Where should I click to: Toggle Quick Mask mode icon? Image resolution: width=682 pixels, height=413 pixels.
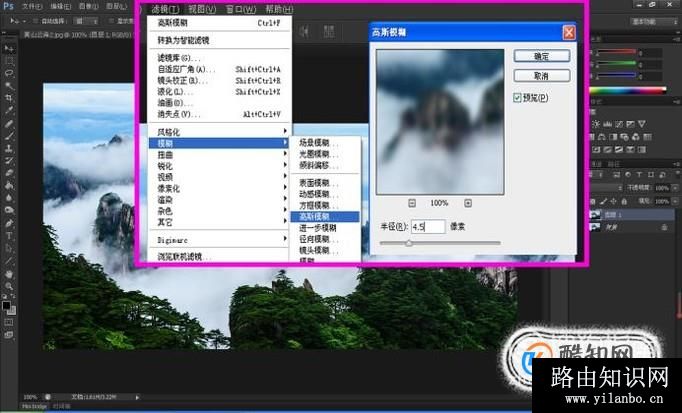point(9,322)
